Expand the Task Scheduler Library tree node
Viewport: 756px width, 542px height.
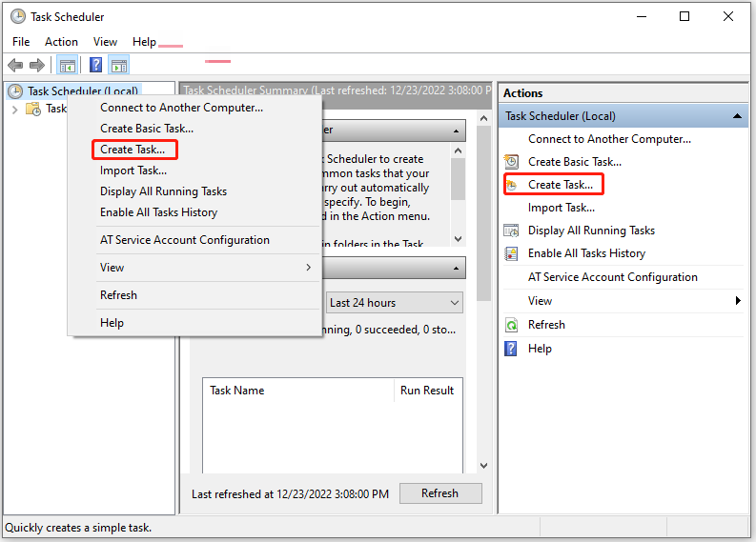[x=14, y=110]
